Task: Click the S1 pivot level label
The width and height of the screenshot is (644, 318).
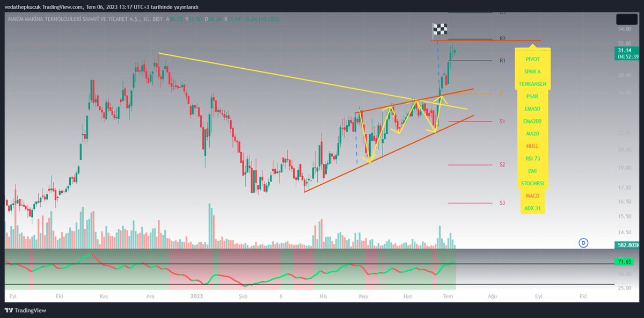Action: [502, 121]
